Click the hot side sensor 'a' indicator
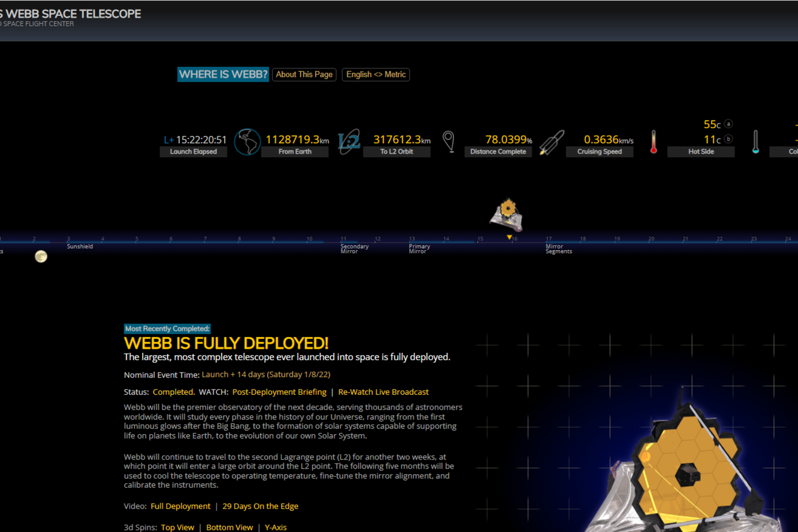Image resolution: width=798 pixels, height=532 pixels. click(x=728, y=124)
